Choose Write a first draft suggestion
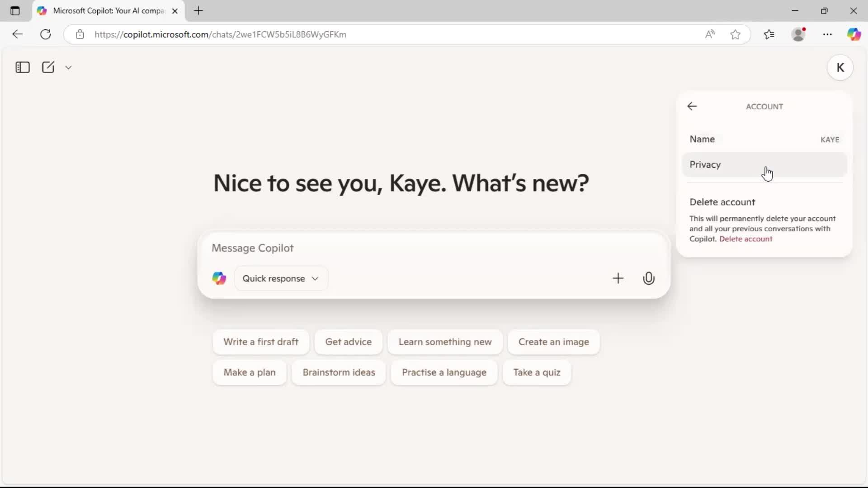This screenshot has height=488, width=868. point(261,342)
